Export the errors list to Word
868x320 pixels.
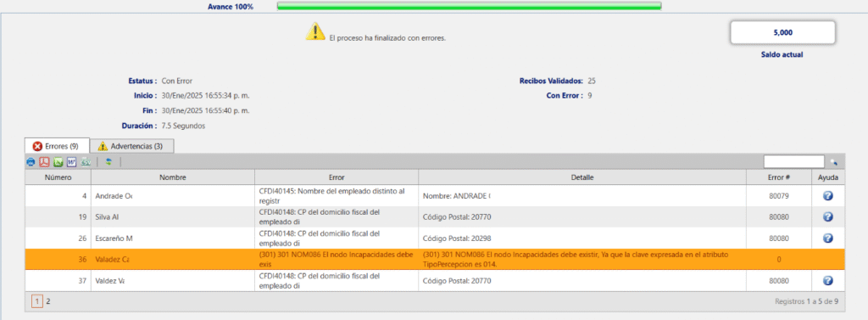tap(71, 162)
